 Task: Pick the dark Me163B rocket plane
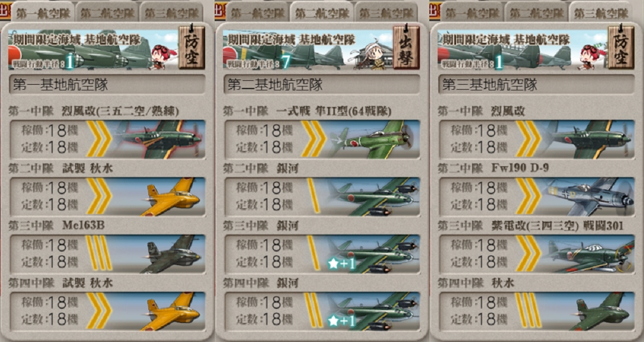pyautogui.click(x=107, y=253)
